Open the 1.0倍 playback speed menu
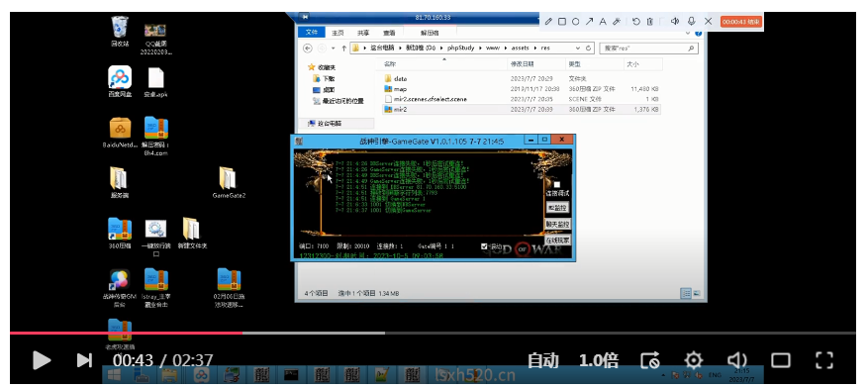868x388 pixels. pyautogui.click(x=599, y=360)
